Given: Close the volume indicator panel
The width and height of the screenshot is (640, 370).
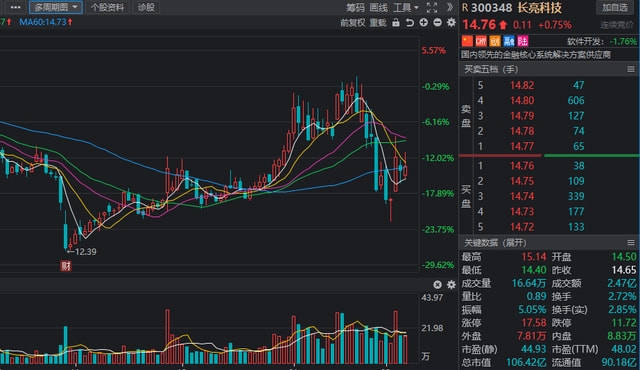Looking at the screenshot, I should tap(437, 284).
